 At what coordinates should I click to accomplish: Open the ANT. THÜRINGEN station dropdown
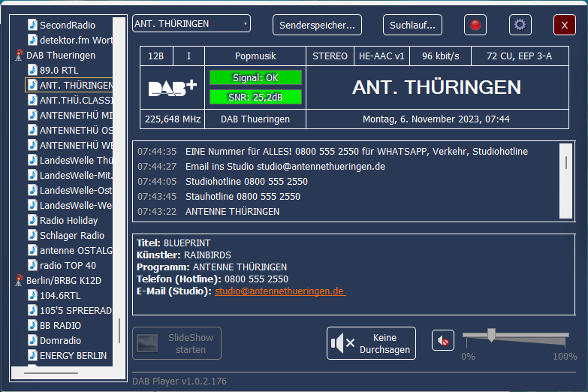coord(191,24)
